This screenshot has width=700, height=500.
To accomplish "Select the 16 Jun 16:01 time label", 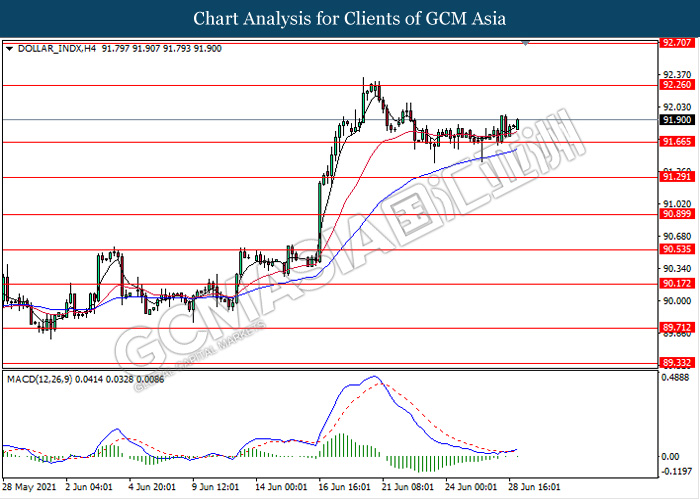I will click(x=344, y=487).
